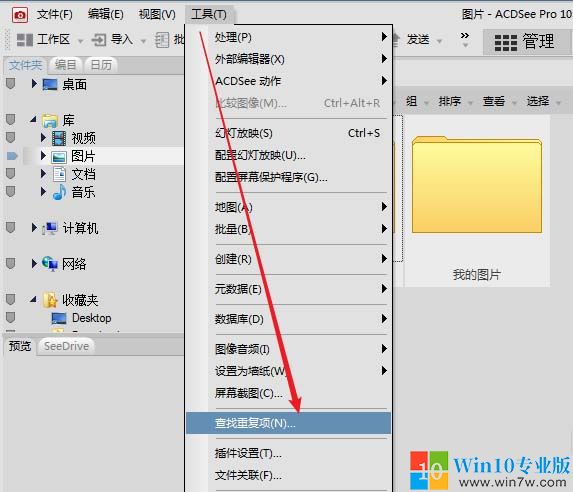Viewport: 573px width, 492px height.
Task: Open the 数据库(D) submenu
Action: coord(288,319)
